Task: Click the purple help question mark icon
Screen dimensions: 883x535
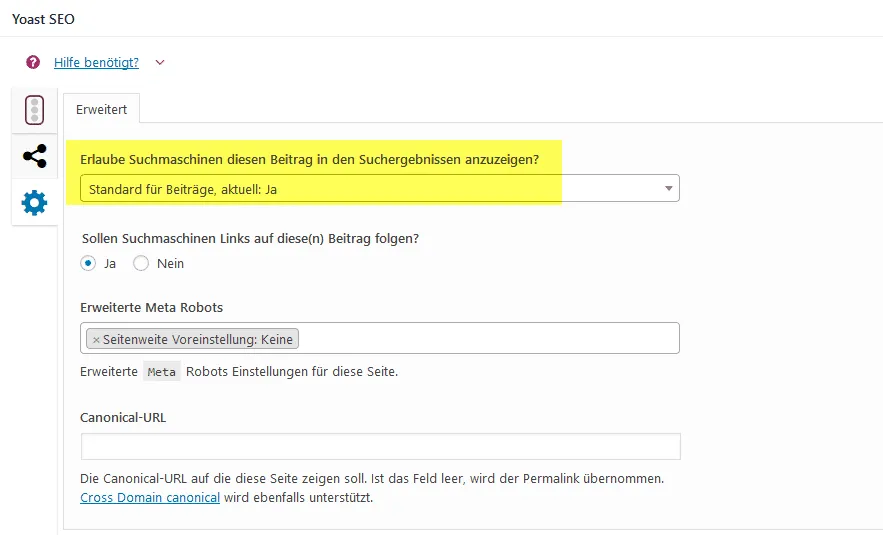Action: [33, 62]
